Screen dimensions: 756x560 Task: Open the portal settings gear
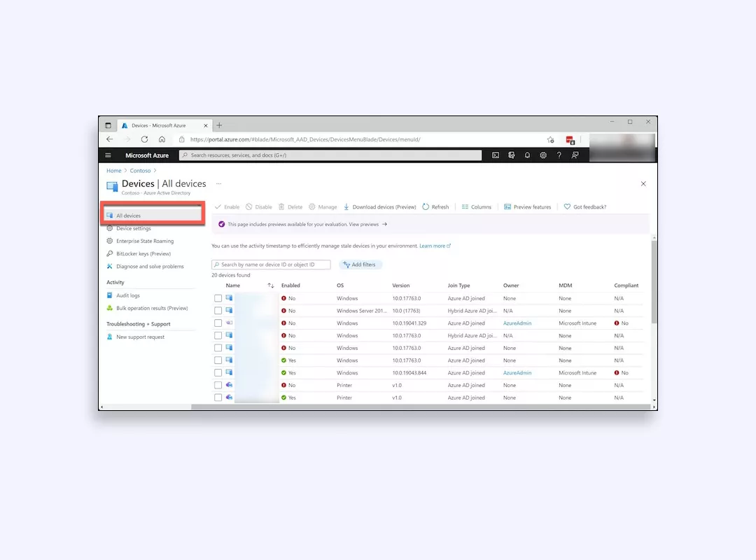click(543, 155)
